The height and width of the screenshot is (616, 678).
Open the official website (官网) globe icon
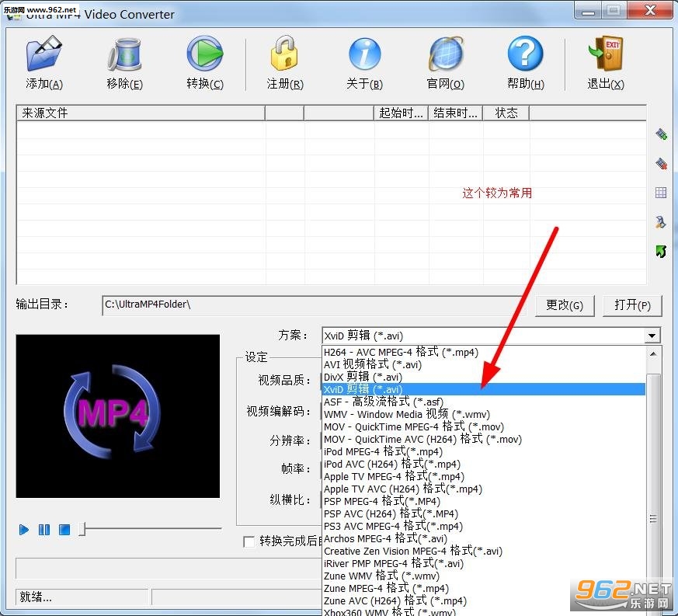(445, 54)
